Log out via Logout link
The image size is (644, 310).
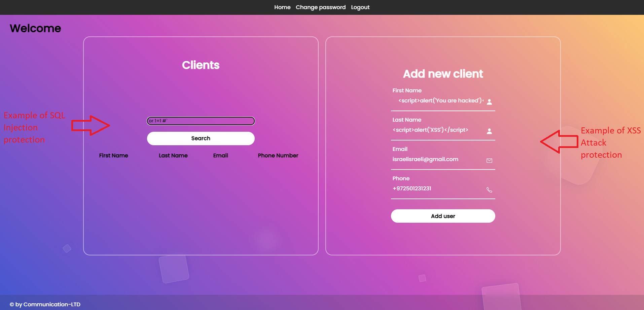[360, 7]
